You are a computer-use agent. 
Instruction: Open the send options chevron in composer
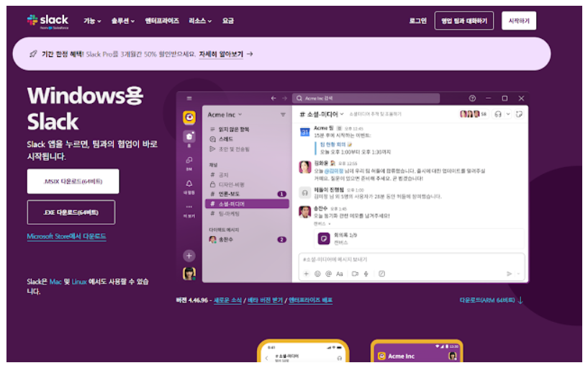click(519, 274)
